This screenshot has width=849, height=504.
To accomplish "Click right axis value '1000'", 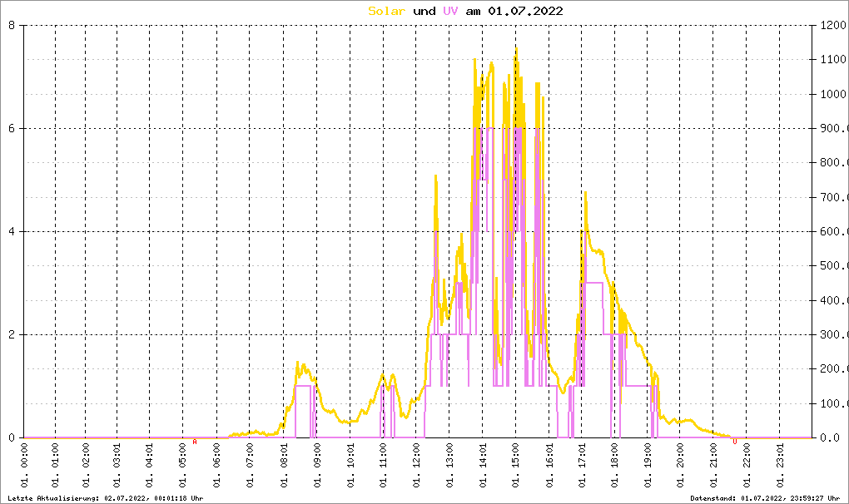I will 833,93.
